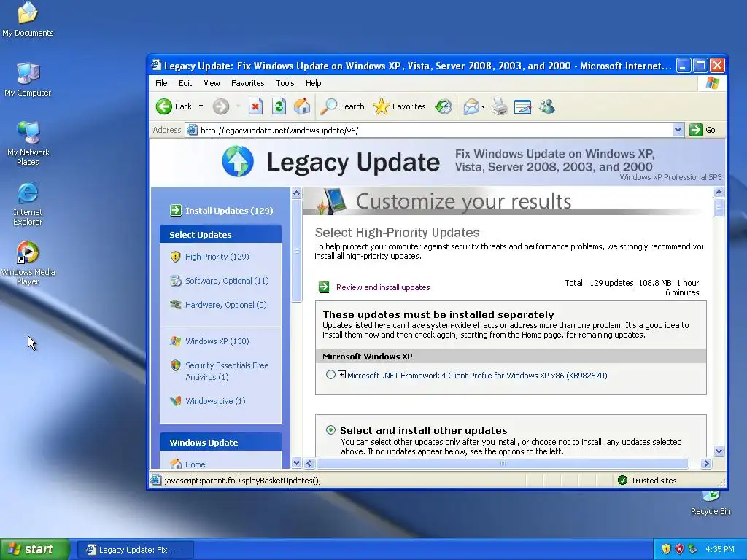The image size is (747, 560).
Task: Open the Messenger toolbar icon
Action: point(547,106)
